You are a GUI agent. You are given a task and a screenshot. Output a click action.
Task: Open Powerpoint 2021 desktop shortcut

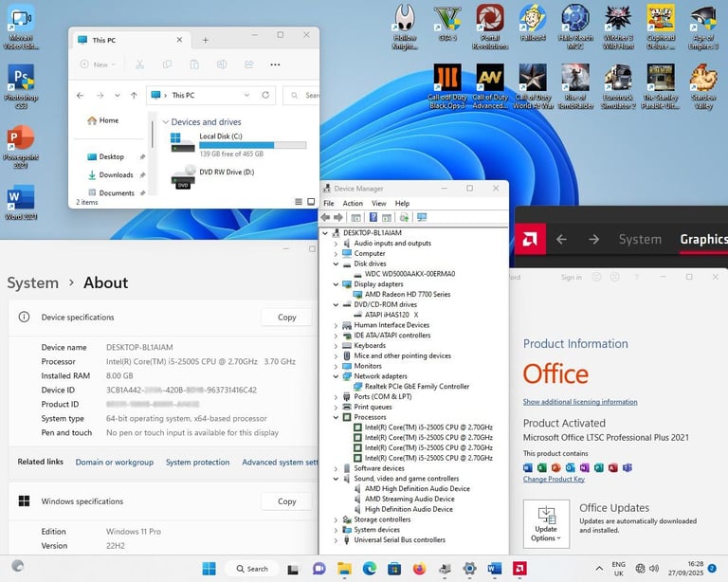point(21,147)
